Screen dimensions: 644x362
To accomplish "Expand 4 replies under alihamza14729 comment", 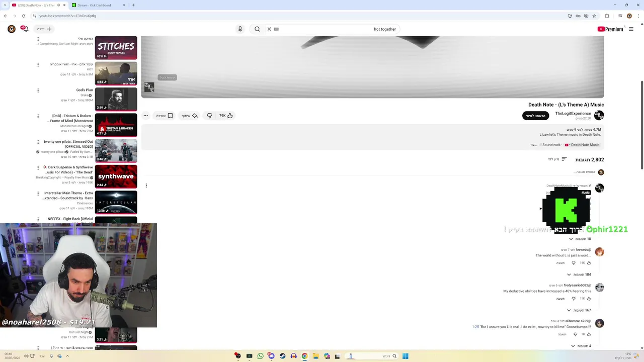I will coord(581,346).
